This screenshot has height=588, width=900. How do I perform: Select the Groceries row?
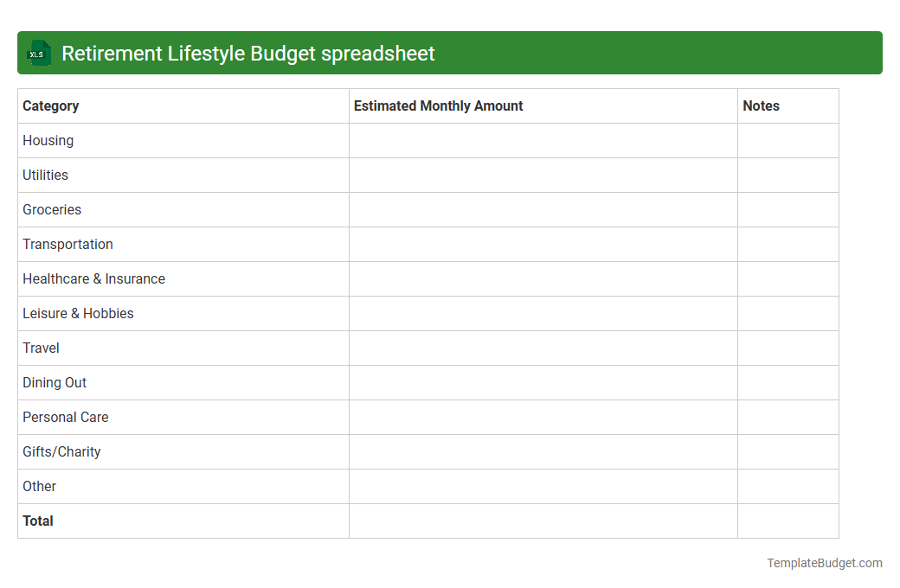[52, 209]
